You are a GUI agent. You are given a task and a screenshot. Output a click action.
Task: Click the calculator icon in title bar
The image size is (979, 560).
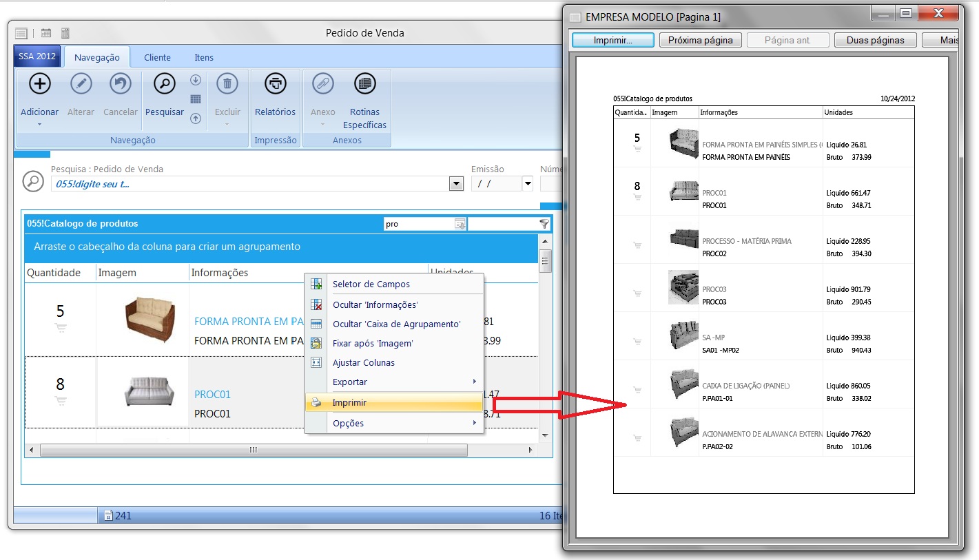coord(65,32)
